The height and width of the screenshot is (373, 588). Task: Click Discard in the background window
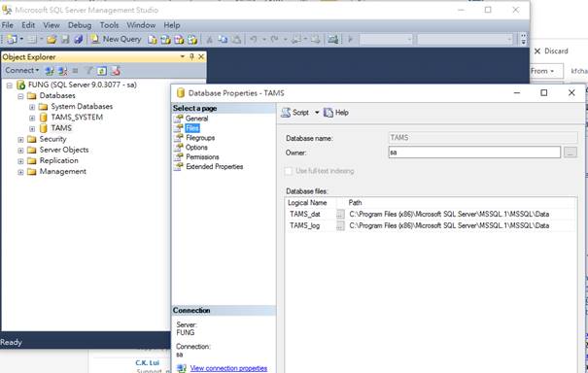coord(551,51)
